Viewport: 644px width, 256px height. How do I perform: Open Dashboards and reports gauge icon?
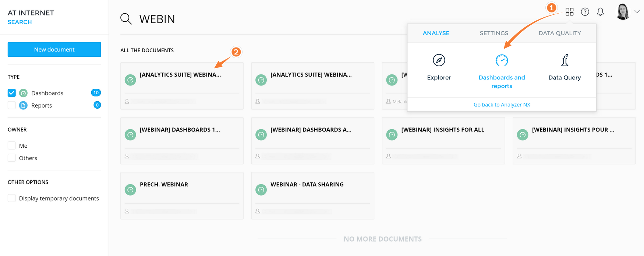pos(502,60)
